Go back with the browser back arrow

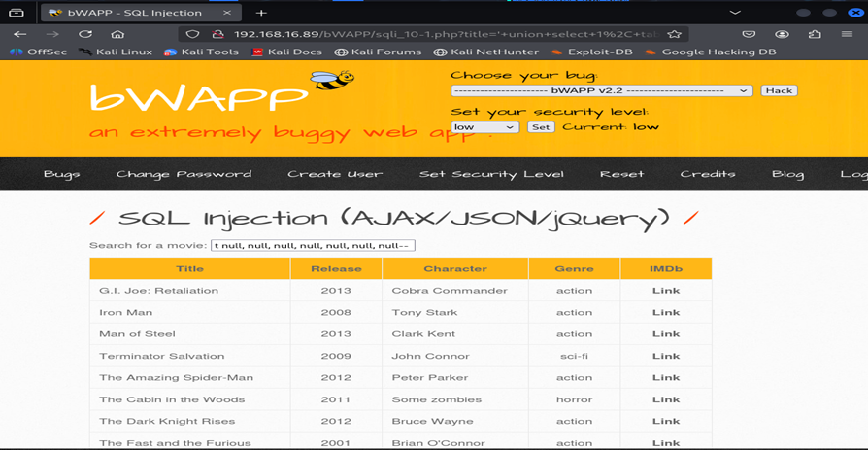tap(20, 34)
